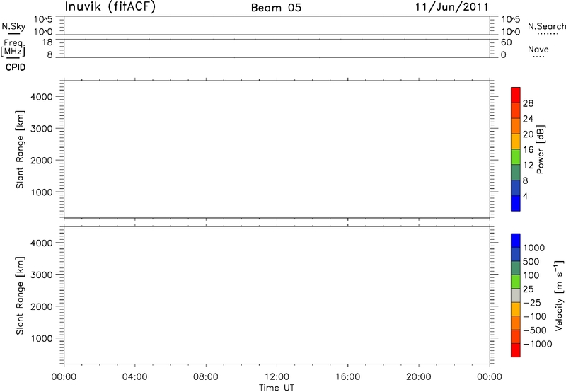Select the '24' Power colorbar value

(528, 119)
